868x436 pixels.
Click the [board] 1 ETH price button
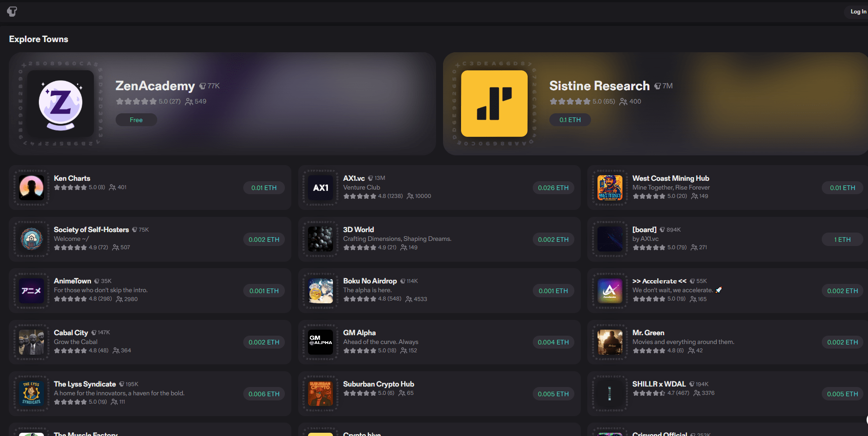click(x=843, y=239)
